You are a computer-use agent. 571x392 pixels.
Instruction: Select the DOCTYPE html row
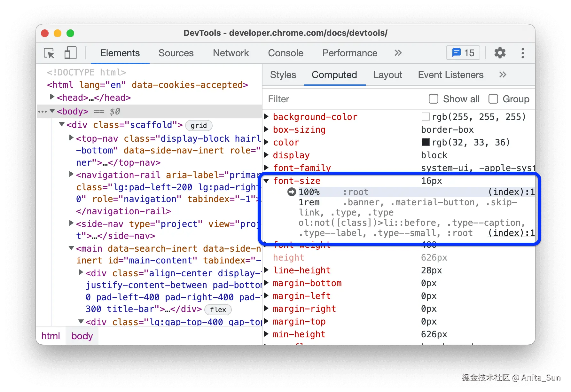point(87,73)
